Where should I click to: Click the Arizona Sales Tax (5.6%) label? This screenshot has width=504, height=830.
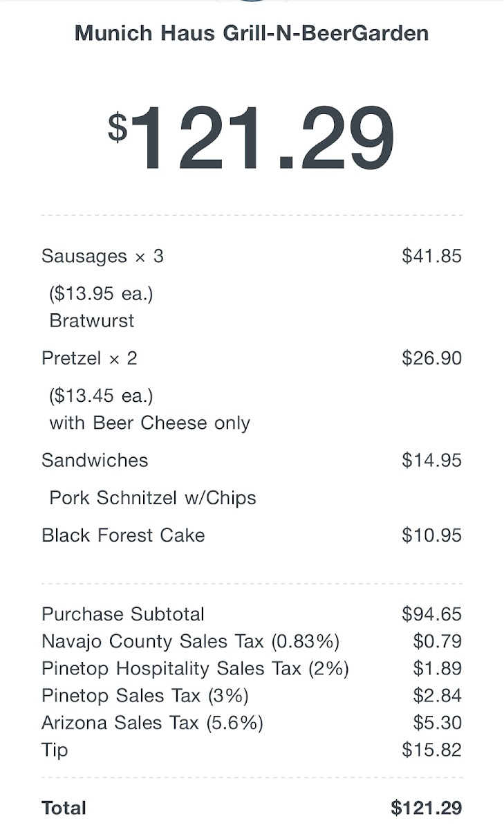coord(152,723)
